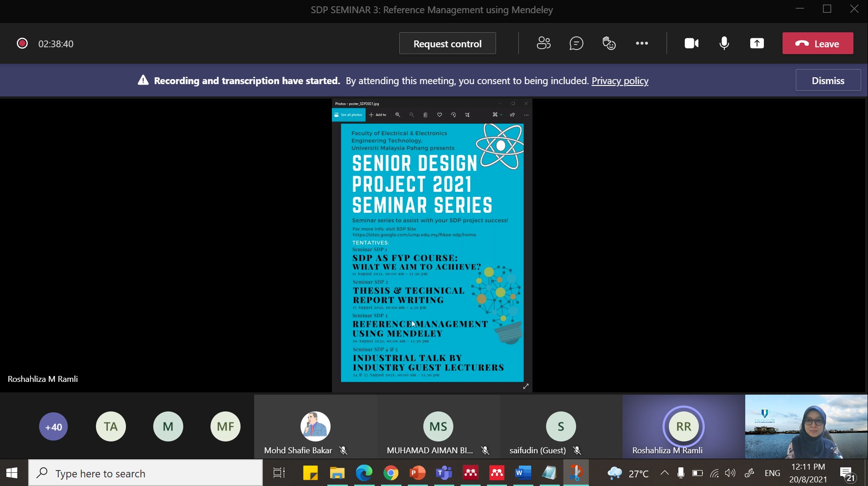Toggle the microphone mute
Image resolution: width=868 pixels, height=486 pixels.
[x=724, y=43]
